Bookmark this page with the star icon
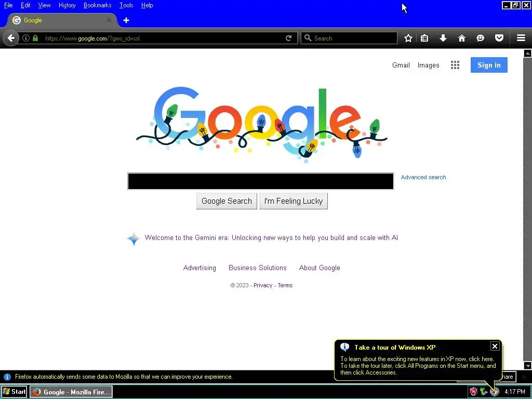Viewport: 532px width, 399px height. 408,38
